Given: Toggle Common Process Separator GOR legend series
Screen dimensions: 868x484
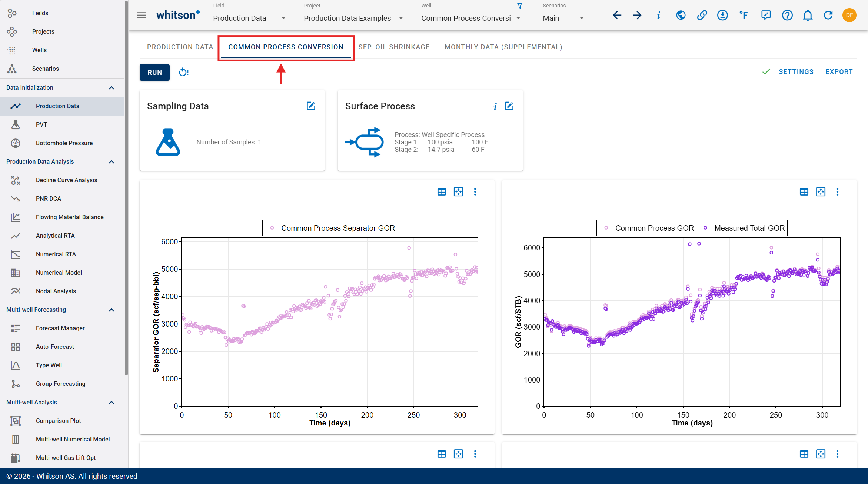Looking at the screenshot, I should (x=333, y=228).
